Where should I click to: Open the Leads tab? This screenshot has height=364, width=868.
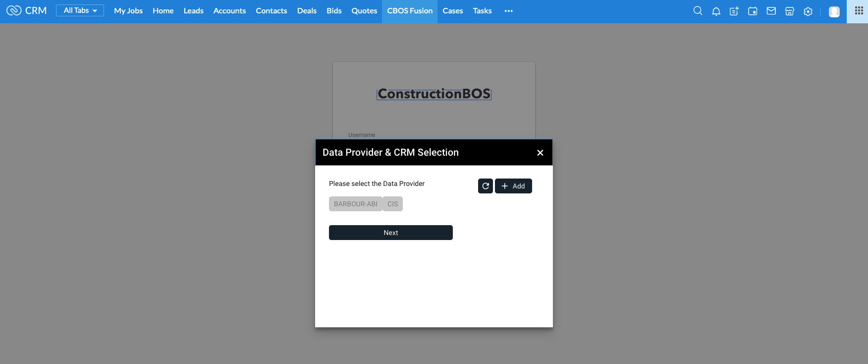(x=194, y=10)
